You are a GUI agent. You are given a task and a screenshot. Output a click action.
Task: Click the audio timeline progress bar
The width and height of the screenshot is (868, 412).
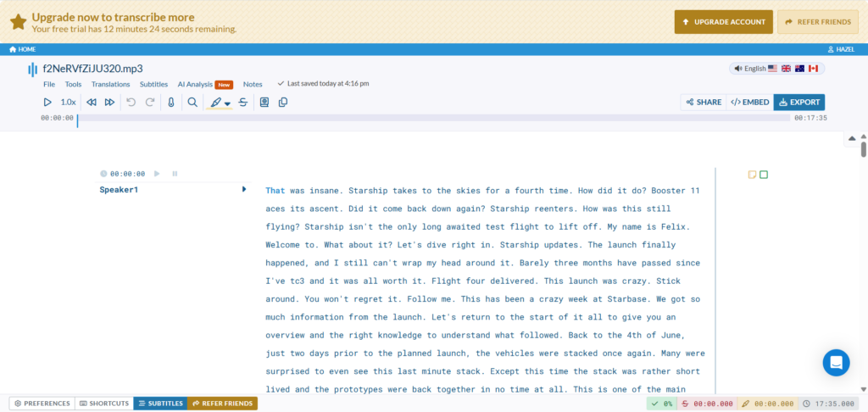click(x=435, y=118)
